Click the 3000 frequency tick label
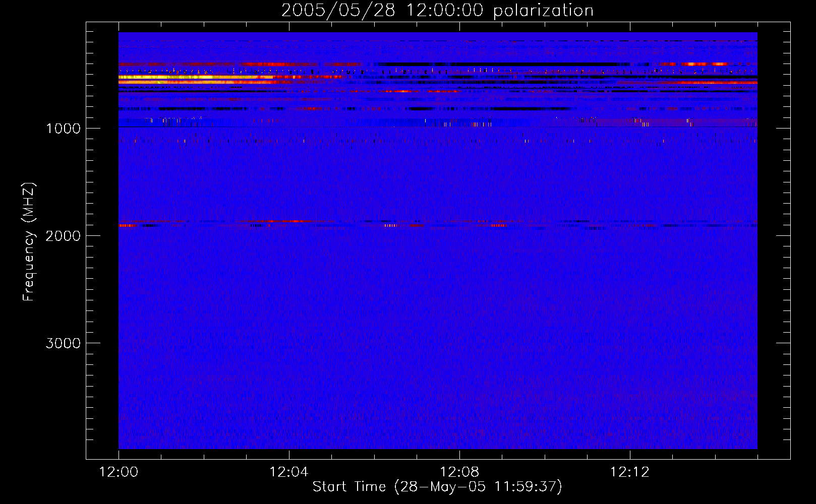The image size is (816, 504). tap(63, 343)
